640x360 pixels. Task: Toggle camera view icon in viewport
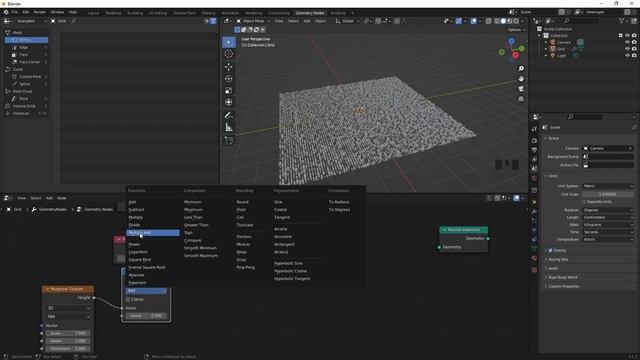[521, 89]
